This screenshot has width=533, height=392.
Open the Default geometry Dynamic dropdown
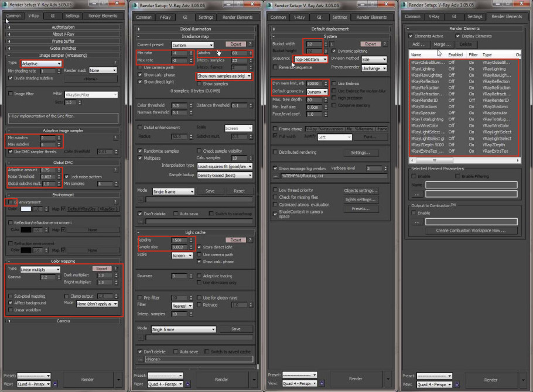pos(317,92)
